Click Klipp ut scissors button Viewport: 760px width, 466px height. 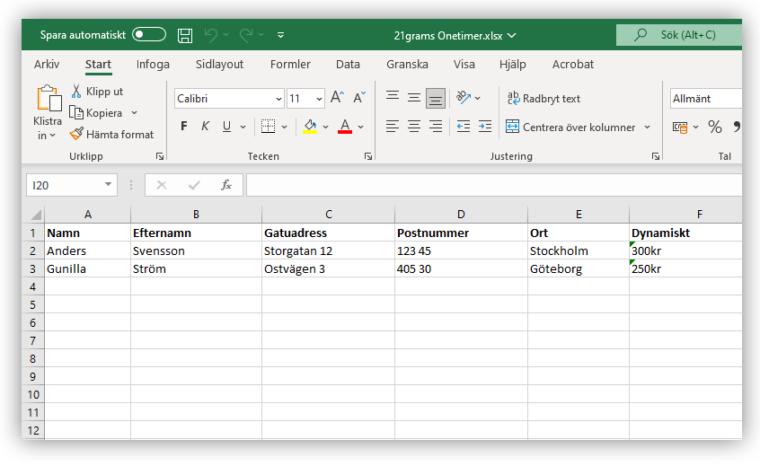pyautogui.click(x=97, y=91)
